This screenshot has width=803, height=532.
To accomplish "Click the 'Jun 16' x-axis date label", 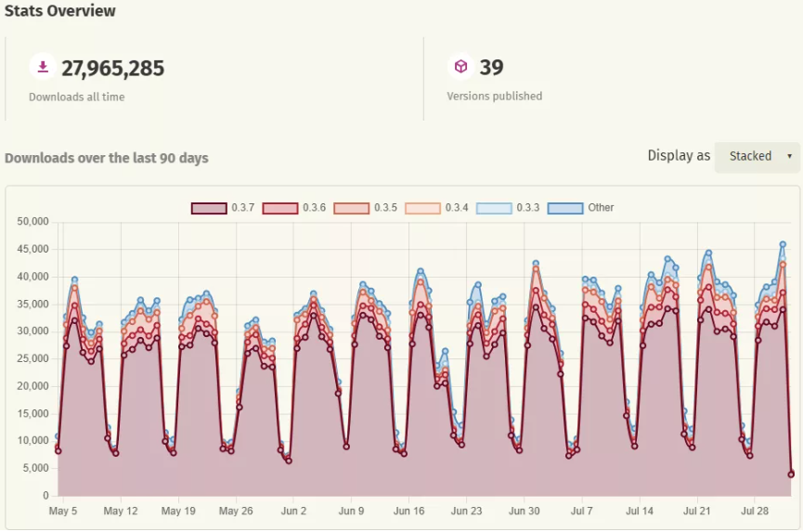I will pos(408,511).
